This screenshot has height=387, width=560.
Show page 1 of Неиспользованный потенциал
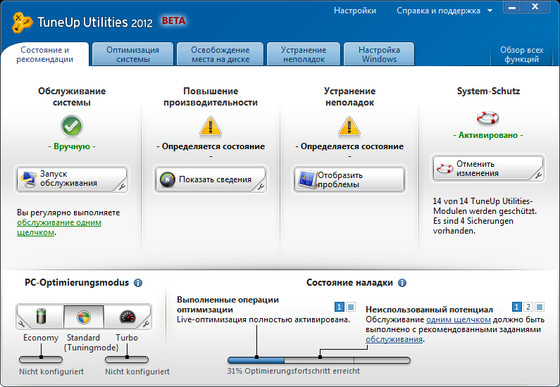[x=516, y=307]
